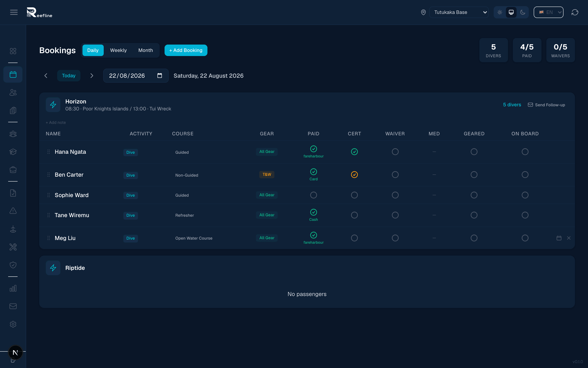Select the Weekly view tab

118,50
